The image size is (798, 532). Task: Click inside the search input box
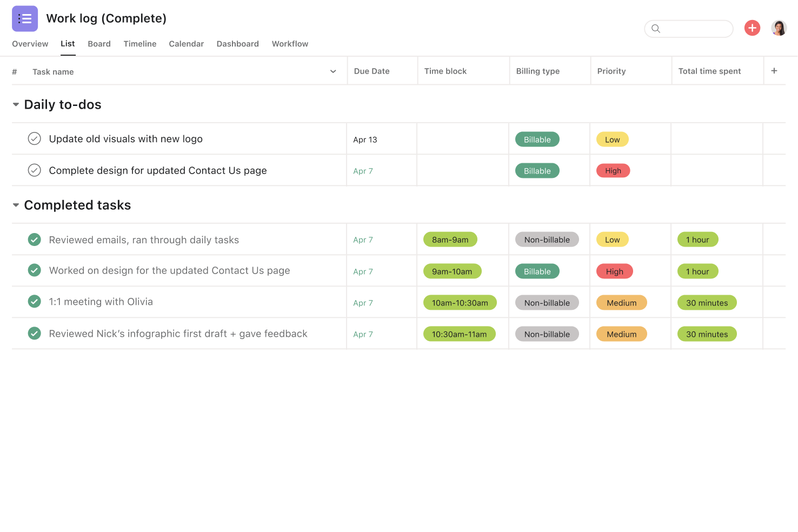coord(692,29)
